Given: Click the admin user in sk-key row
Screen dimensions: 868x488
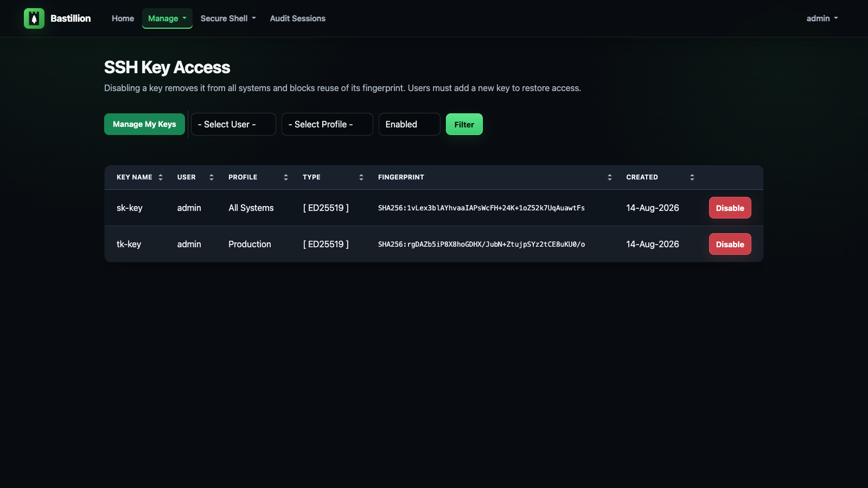Looking at the screenshot, I should [x=189, y=208].
